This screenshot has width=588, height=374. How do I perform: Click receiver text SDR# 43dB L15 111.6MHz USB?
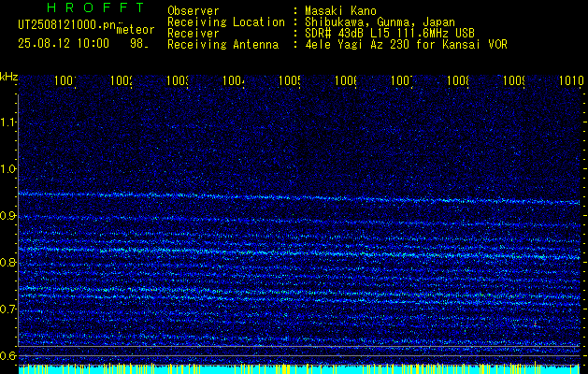tap(389, 34)
